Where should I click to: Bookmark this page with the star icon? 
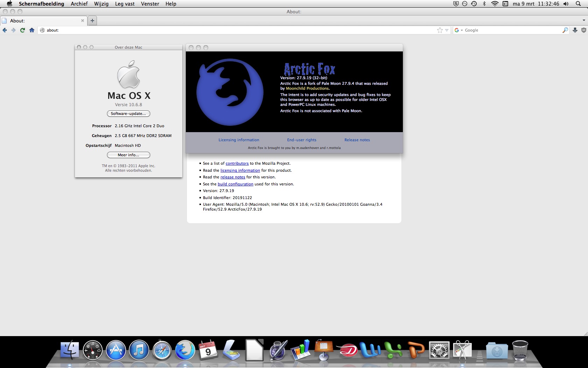coord(440,30)
